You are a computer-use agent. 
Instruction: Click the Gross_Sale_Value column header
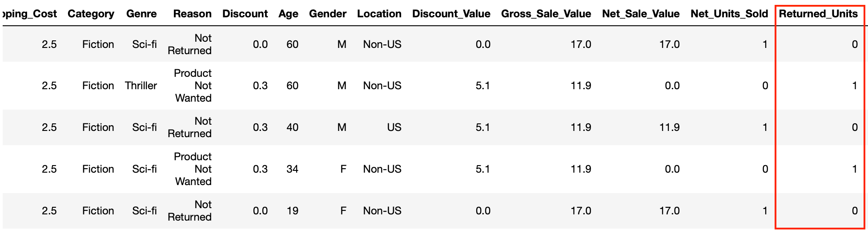click(x=546, y=14)
